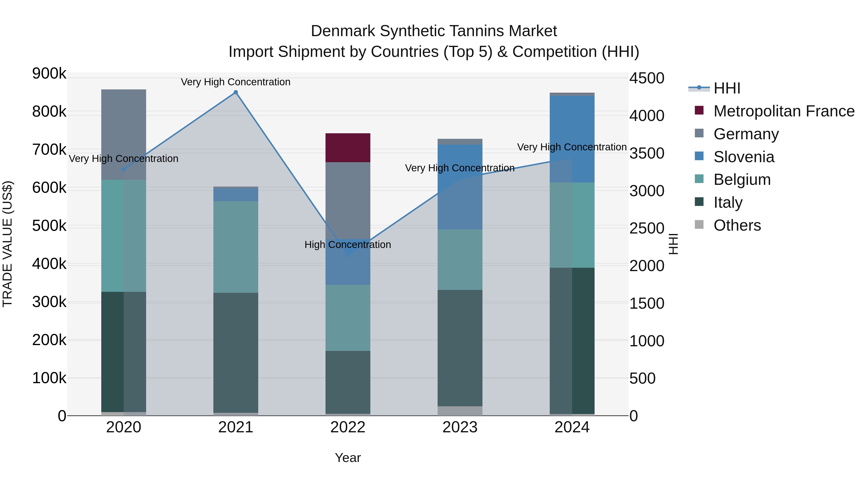Viewport: 868px width, 488px height.
Task: Click the 500k left axis tick label
Action: (49, 226)
